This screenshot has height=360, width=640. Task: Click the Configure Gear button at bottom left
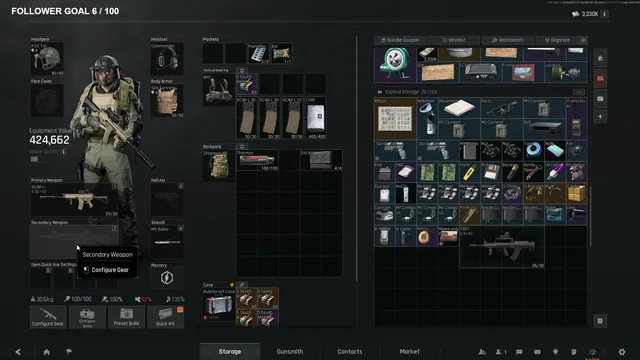point(48,317)
